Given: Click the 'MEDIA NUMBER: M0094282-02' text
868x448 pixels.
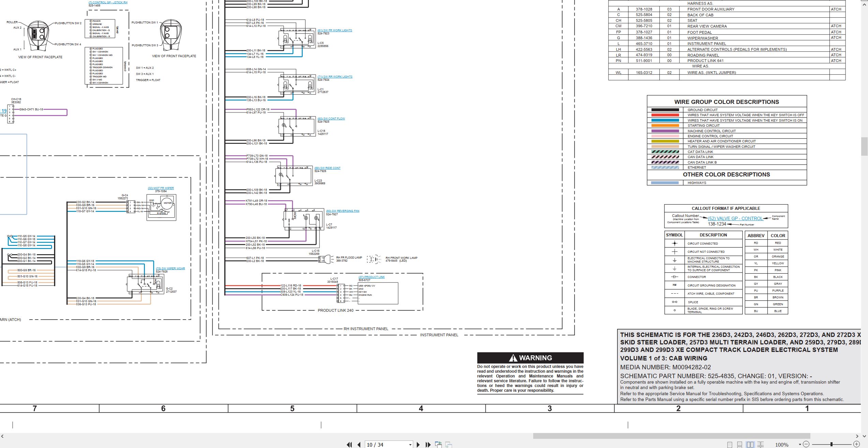Looking at the screenshot, I should (665, 367).
